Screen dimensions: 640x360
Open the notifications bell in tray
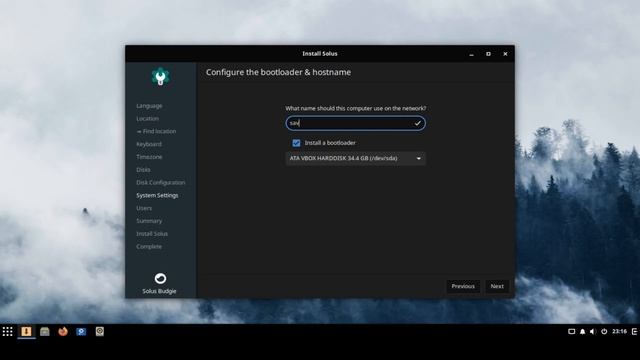click(582, 331)
